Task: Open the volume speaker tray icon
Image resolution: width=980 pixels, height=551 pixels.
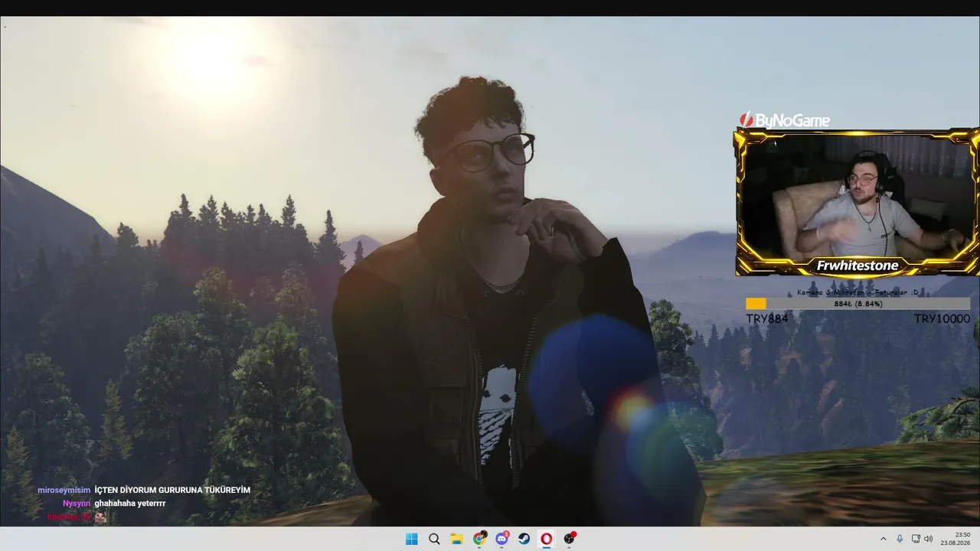Action: click(x=929, y=539)
